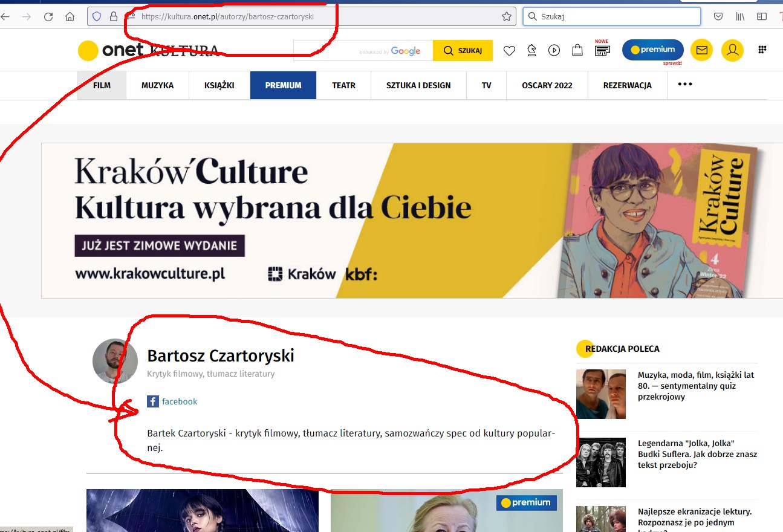
Task: Open the SZTUKA I DESIGN section
Action: pyautogui.click(x=418, y=85)
